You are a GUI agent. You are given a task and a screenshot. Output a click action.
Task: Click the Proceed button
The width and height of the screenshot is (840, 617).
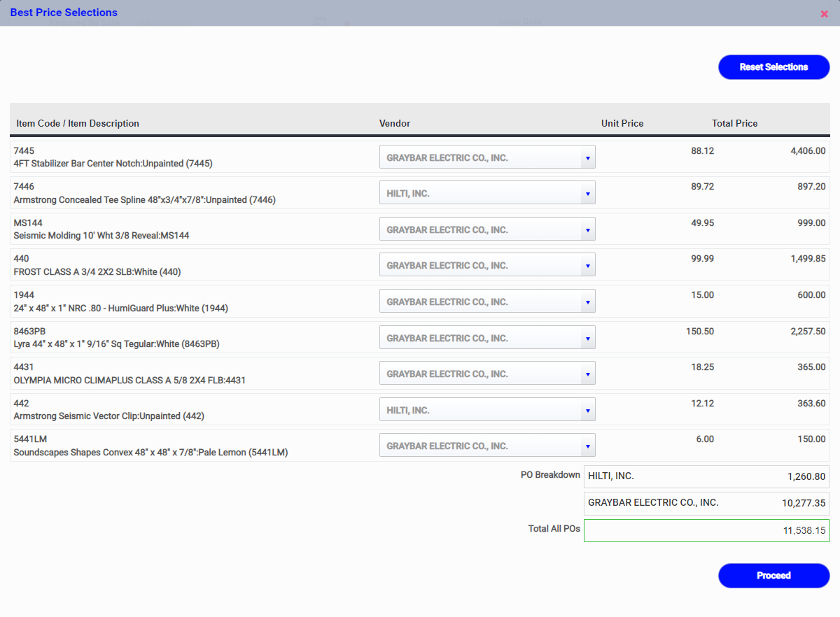click(x=773, y=576)
